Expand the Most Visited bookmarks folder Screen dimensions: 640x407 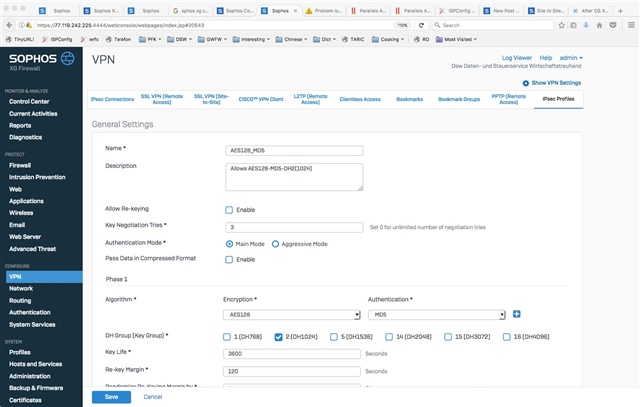tap(456, 39)
